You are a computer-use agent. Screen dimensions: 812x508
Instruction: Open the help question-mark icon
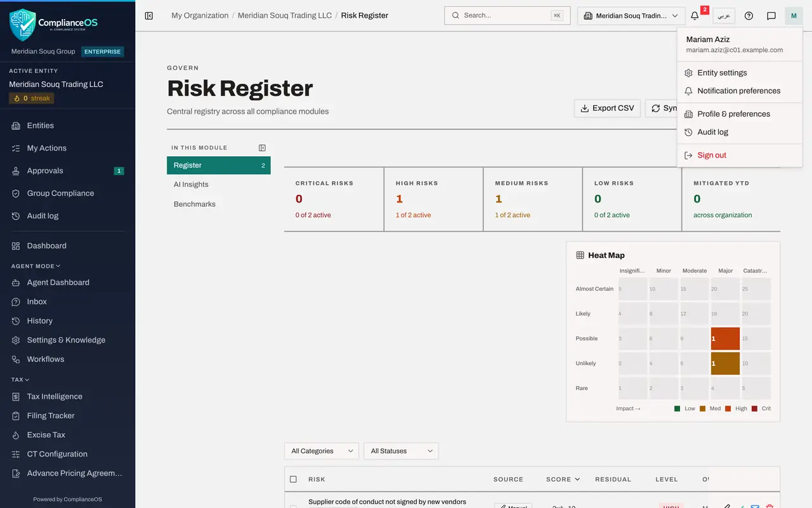point(749,16)
